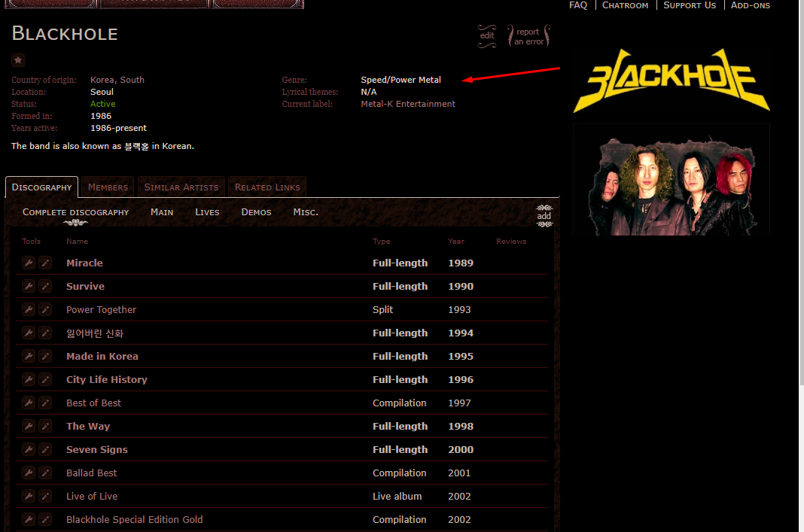Click the wrench icon for Best of Best

(29, 403)
